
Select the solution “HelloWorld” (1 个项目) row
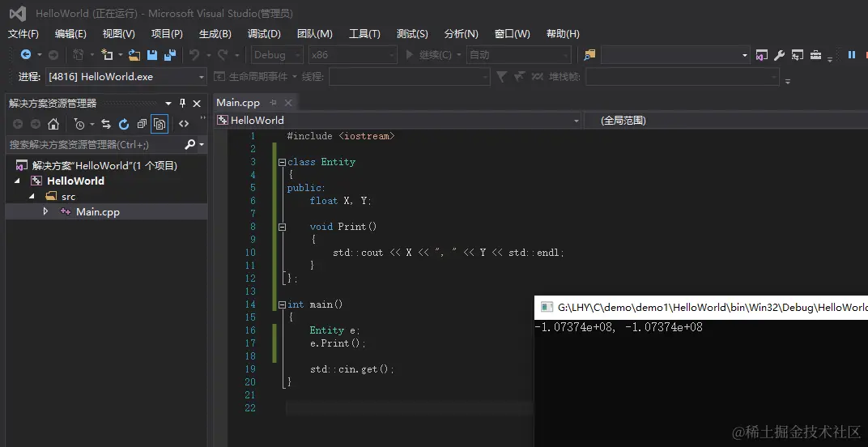(x=106, y=166)
